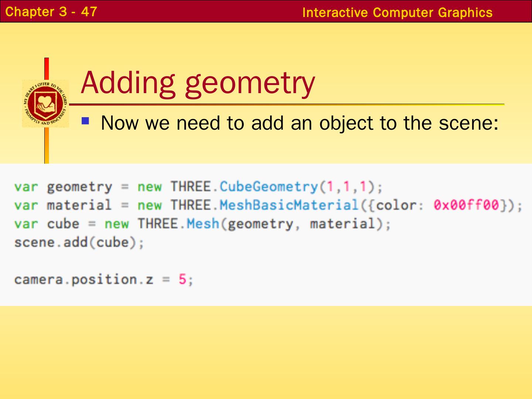Click the CubeGeometry class name
Image resolution: width=532 pixels, height=399 pixels.
point(269,186)
